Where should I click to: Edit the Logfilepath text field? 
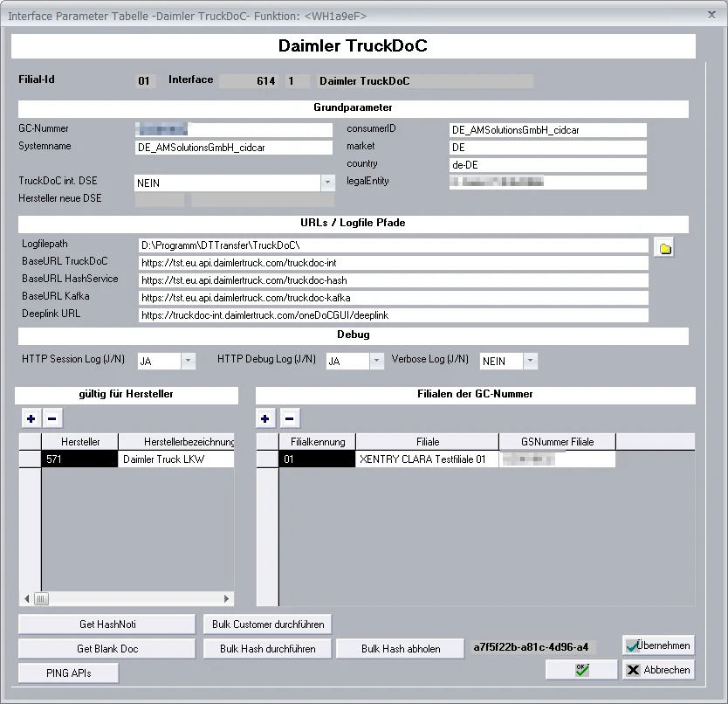(x=394, y=245)
